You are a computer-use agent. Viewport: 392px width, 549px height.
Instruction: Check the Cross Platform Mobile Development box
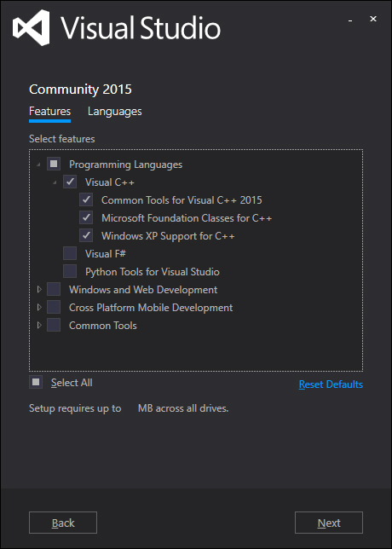point(54,308)
